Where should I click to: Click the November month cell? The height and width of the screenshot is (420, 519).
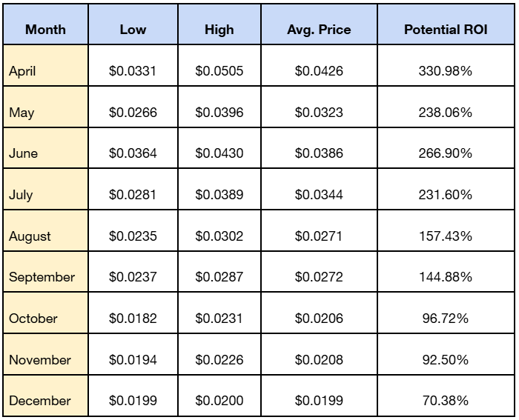click(40, 360)
